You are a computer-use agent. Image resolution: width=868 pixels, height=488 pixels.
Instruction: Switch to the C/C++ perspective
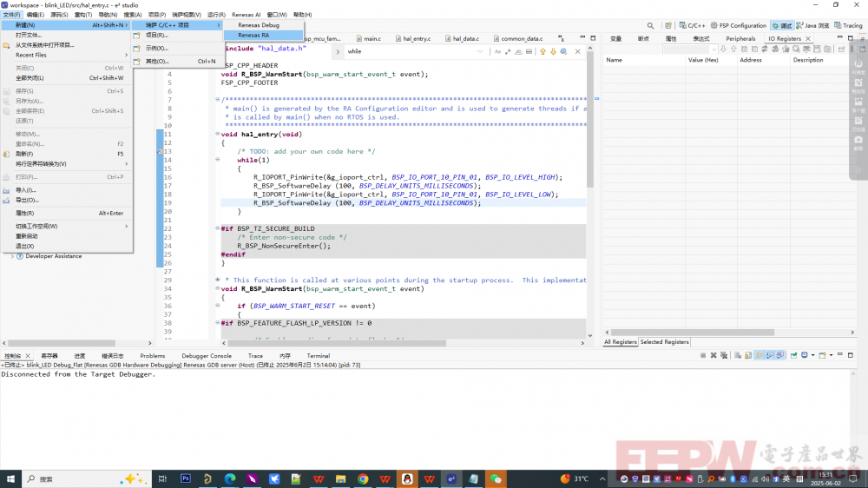click(692, 25)
